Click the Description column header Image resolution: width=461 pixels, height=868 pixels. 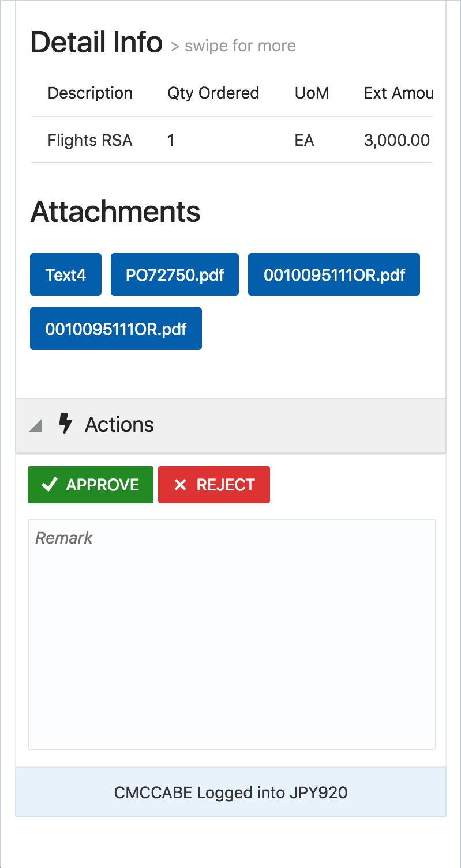90,93
